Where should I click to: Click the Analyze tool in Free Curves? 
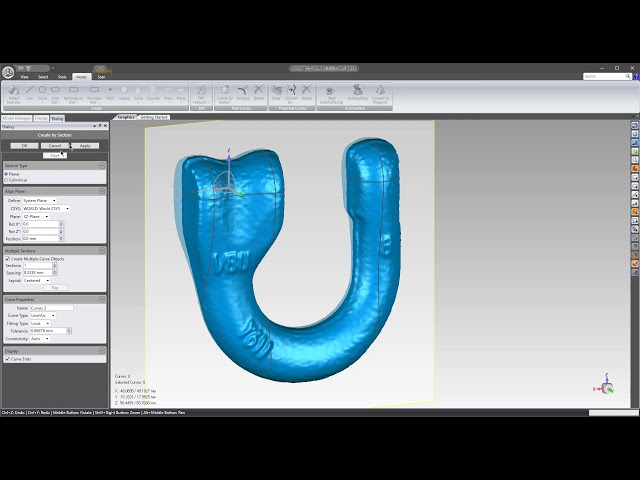click(x=243, y=93)
